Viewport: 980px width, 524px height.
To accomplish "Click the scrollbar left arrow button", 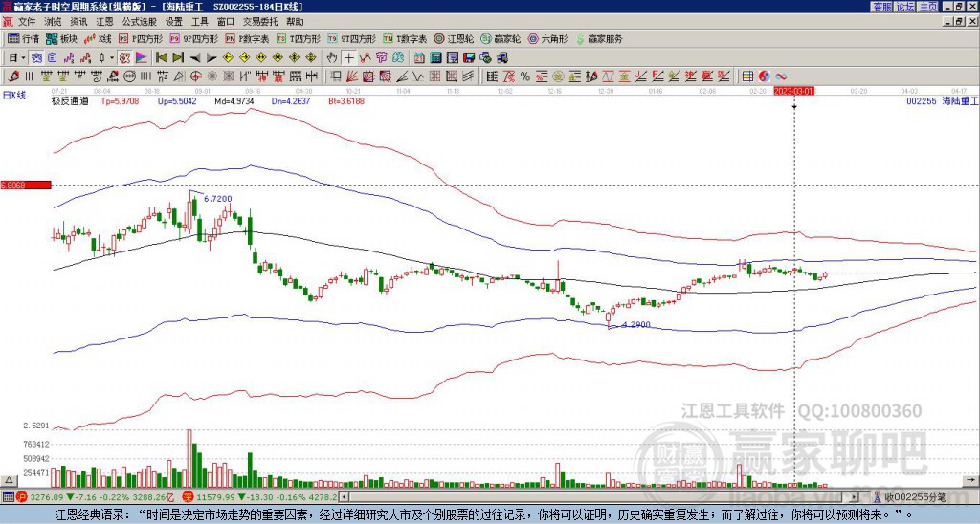I will point(345,497).
